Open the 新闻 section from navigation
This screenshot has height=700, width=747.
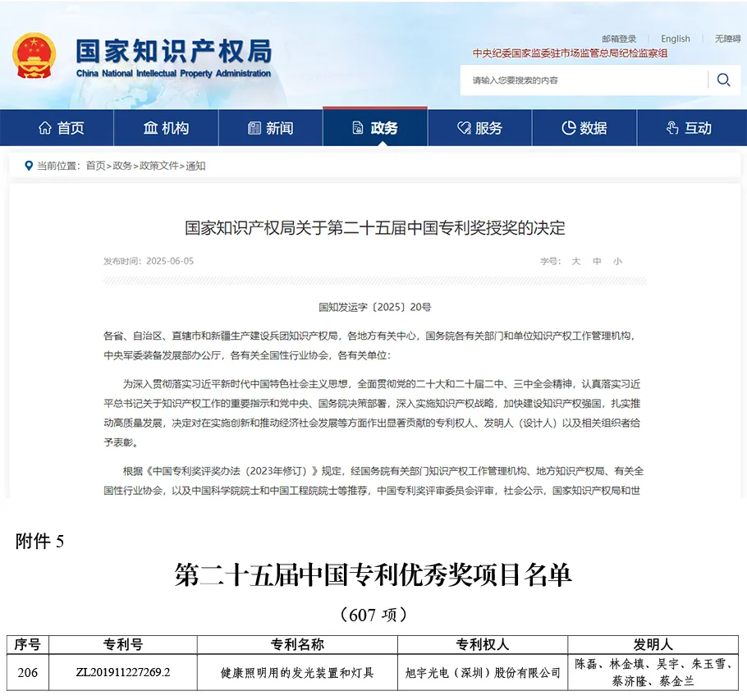(x=271, y=127)
